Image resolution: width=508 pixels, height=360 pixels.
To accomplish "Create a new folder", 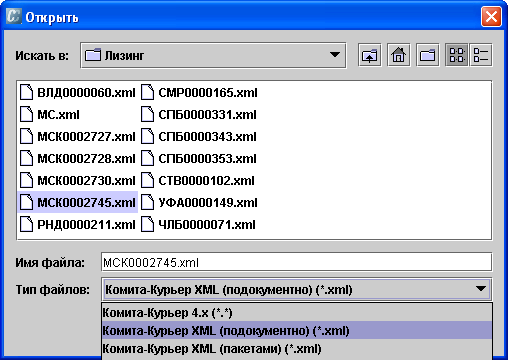I will pos(428,55).
